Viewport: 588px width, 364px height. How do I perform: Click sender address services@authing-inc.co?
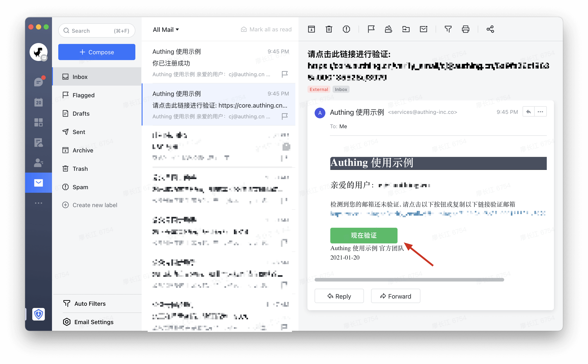[422, 112]
